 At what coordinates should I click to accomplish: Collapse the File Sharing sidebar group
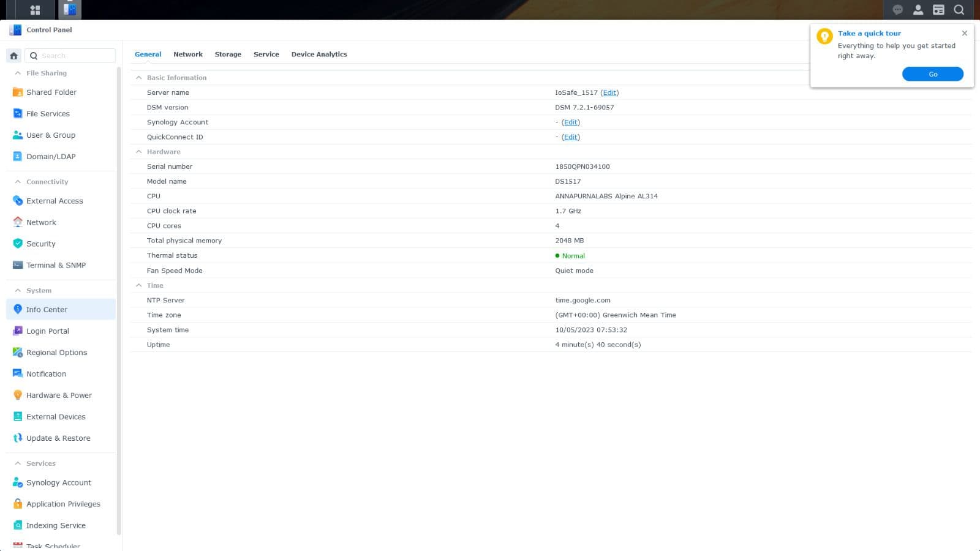click(18, 73)
